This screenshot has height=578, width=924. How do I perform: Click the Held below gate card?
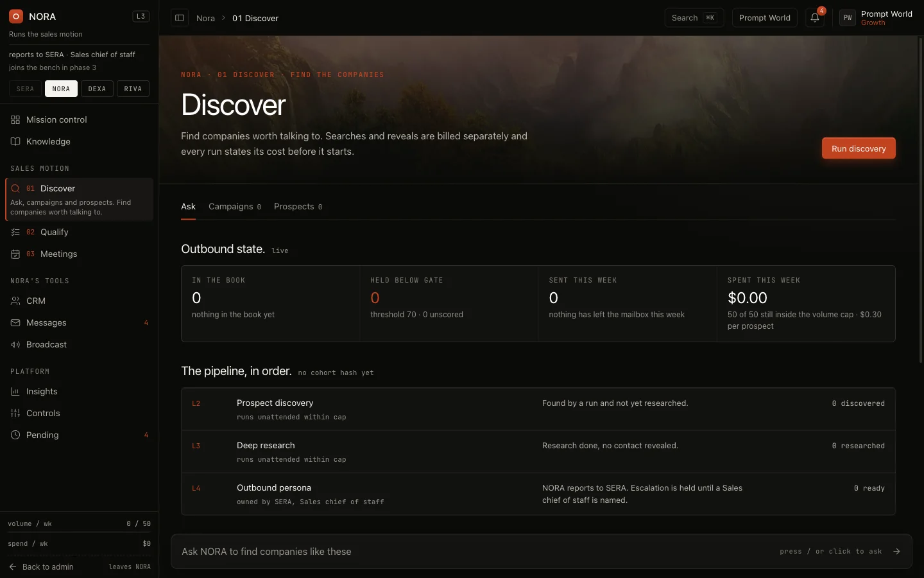click(x=449, y=303)
